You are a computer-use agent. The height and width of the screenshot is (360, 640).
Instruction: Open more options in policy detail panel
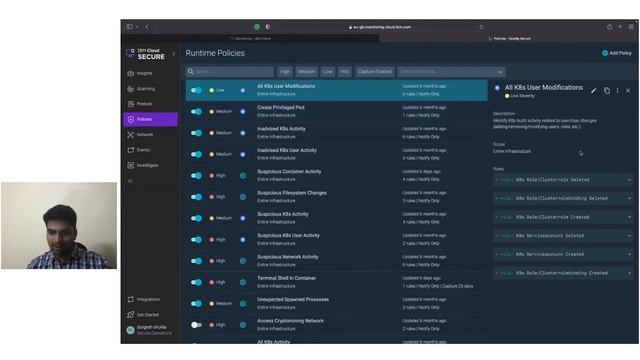tap(618, 91)
